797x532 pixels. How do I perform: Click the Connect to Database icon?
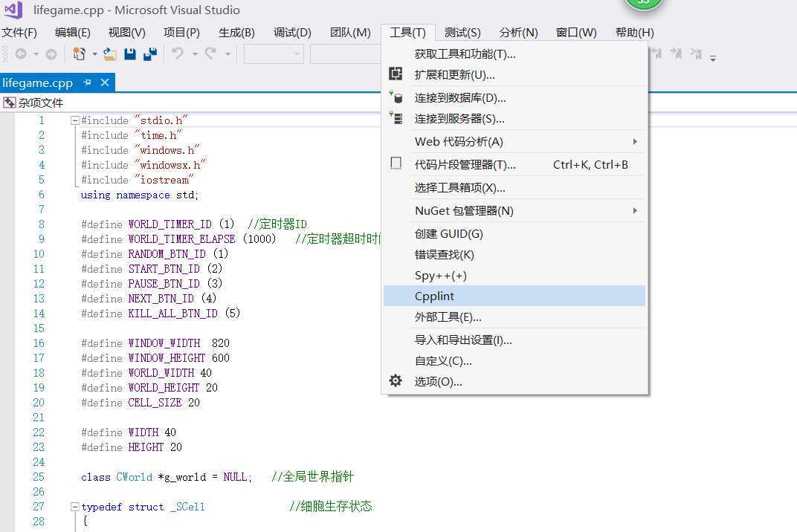click(x=396, y=97)
